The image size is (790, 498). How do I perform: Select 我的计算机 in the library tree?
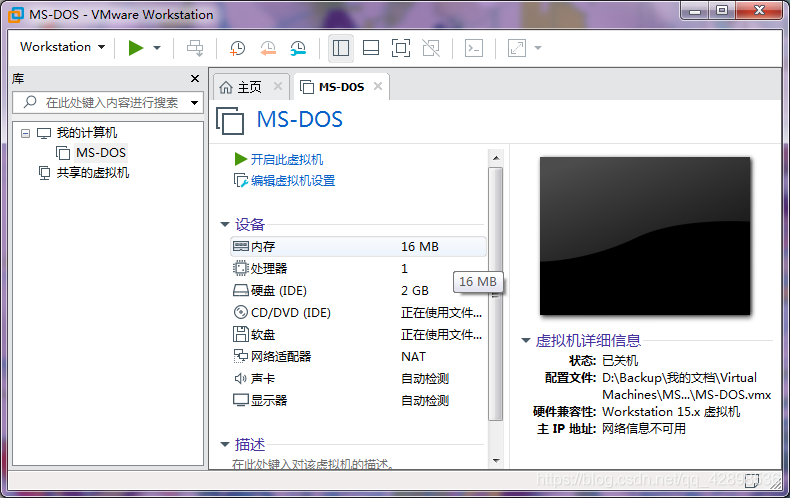click(x=87, y=133)
